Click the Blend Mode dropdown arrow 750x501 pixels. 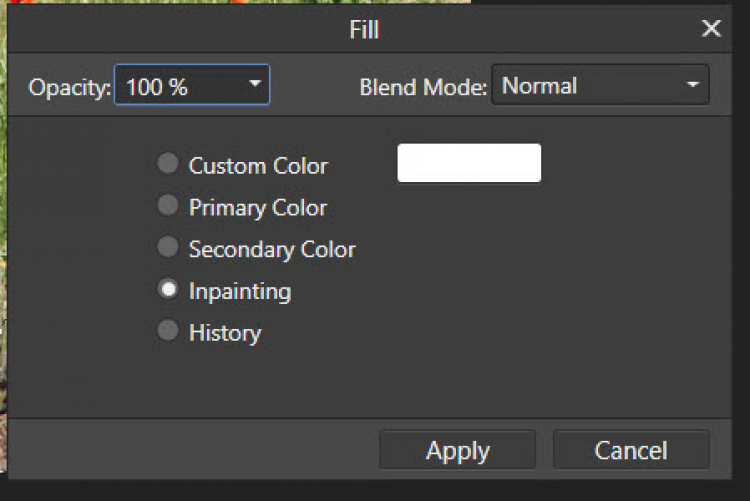[693, 85]
